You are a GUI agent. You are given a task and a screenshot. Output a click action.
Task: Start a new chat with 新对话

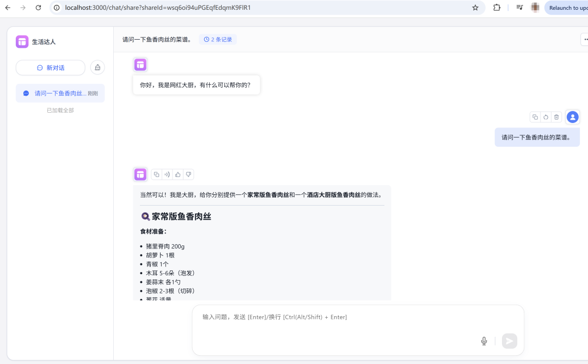50,67
